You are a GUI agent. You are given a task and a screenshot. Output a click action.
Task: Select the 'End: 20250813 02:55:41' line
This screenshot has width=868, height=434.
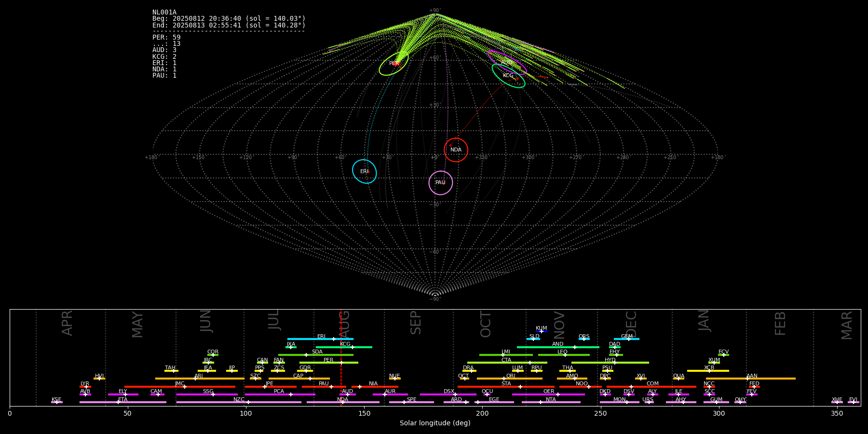229,25
